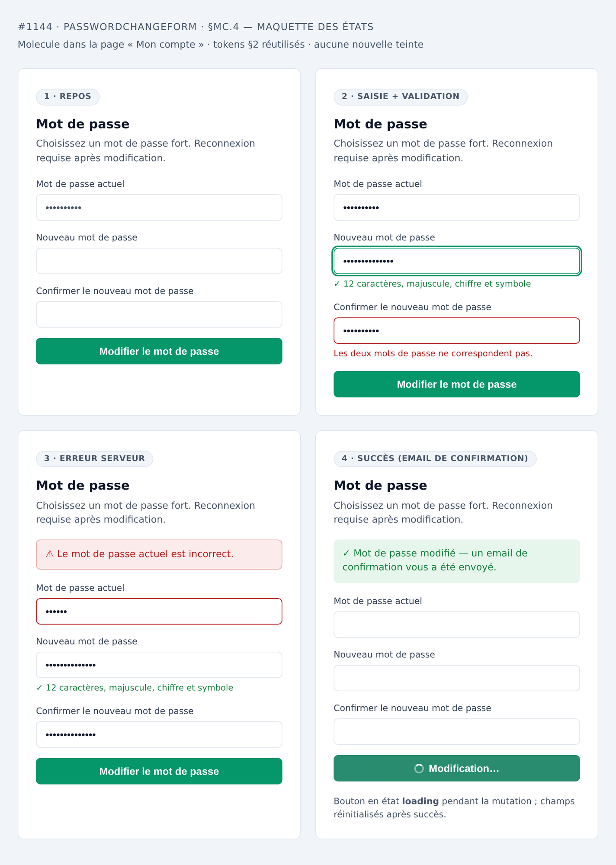The image size is (616, 865).
Task: Click the green checkmark in success banner
Action: [346, 553]
